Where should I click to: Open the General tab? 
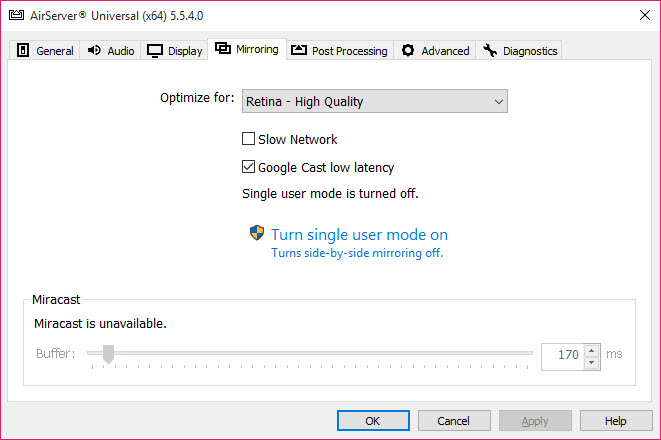pyautogui.click(x=45, y=51)
